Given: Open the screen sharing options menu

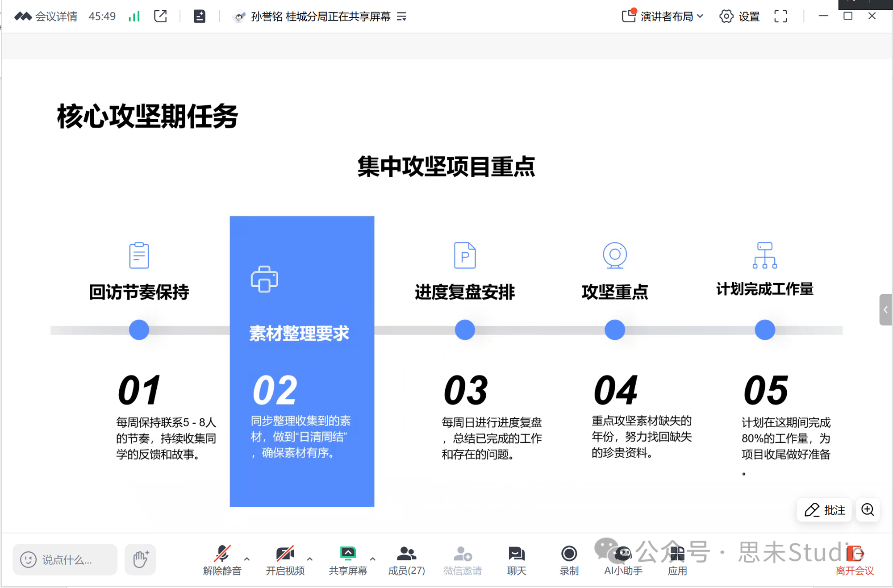Looking at the screenshot, I should point(402,17).
